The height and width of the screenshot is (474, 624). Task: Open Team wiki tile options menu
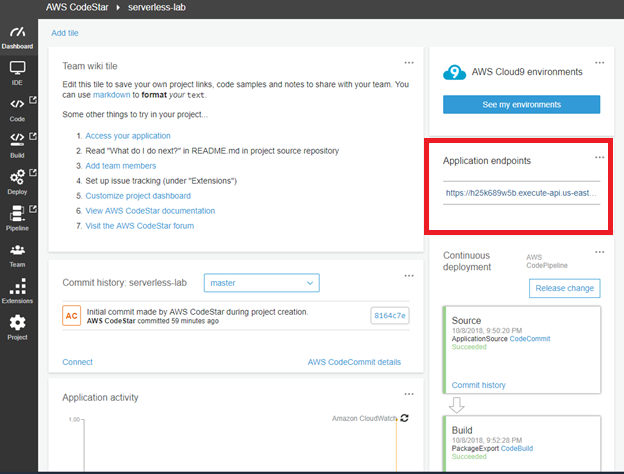[x=409, y=63]
